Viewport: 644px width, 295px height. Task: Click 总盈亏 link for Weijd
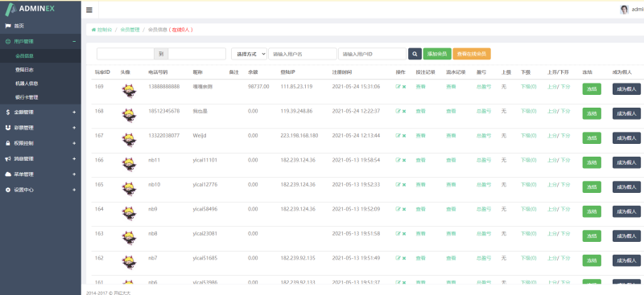pos(484,136)
